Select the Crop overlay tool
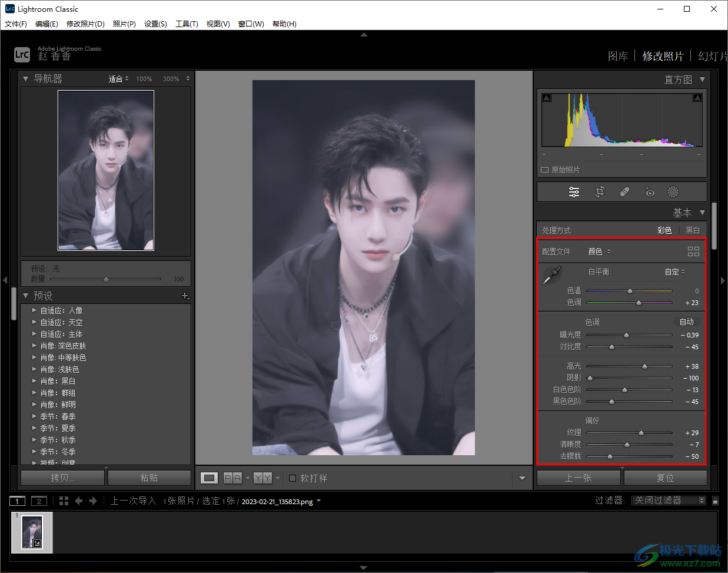Viewport: 728px width, 573px height. 600,192
